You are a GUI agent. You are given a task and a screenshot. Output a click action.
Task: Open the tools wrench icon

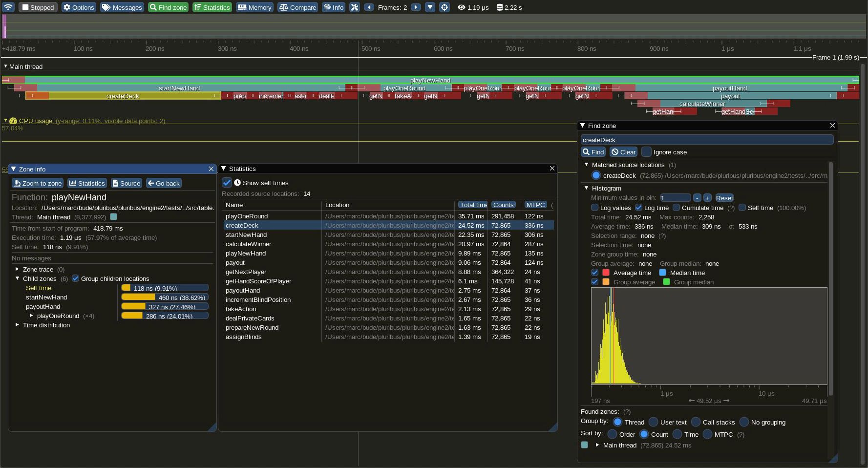coord(355,7)
